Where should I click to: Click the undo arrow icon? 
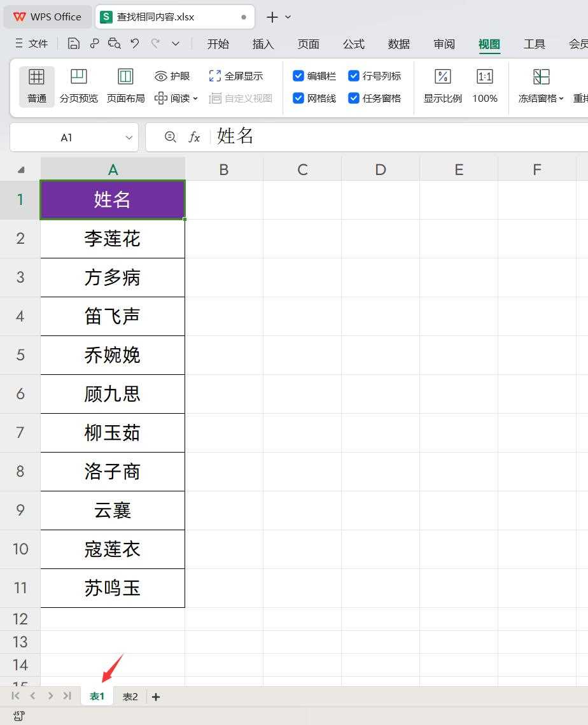(134, 43)
